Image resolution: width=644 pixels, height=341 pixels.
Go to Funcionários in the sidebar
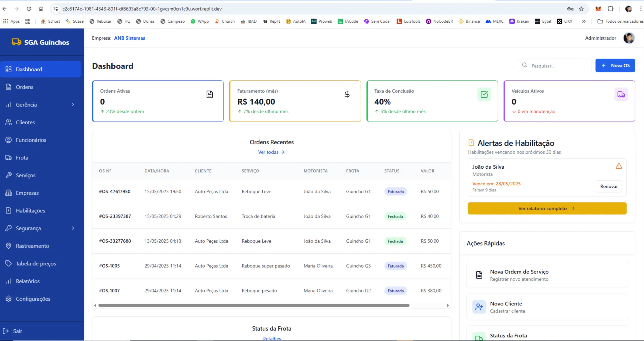pyautogui.click(x=31, y=140)
